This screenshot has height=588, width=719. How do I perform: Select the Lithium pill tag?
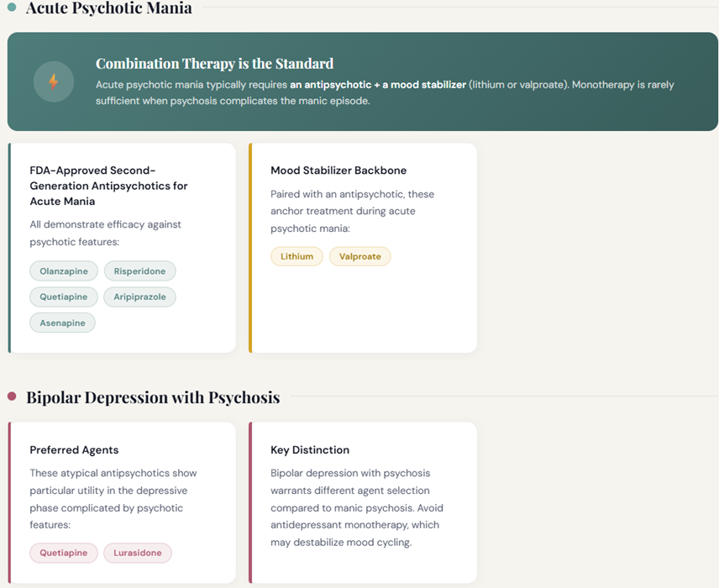pos(297,256)
